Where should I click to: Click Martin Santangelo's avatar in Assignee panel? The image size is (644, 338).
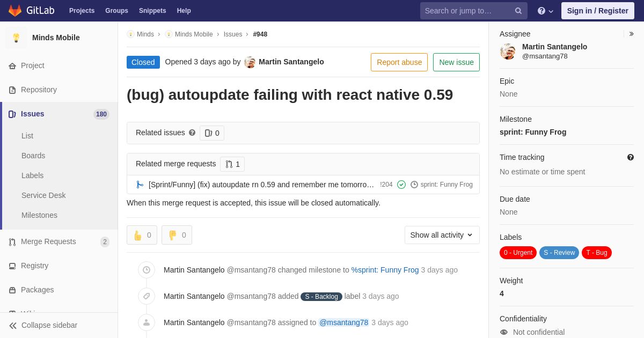coord(508,52)
